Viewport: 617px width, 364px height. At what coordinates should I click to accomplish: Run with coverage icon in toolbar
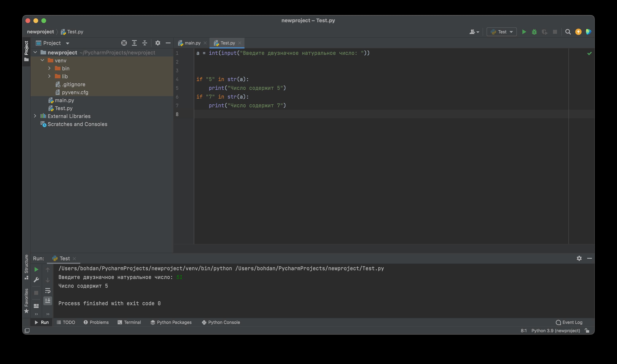point(544,32)
